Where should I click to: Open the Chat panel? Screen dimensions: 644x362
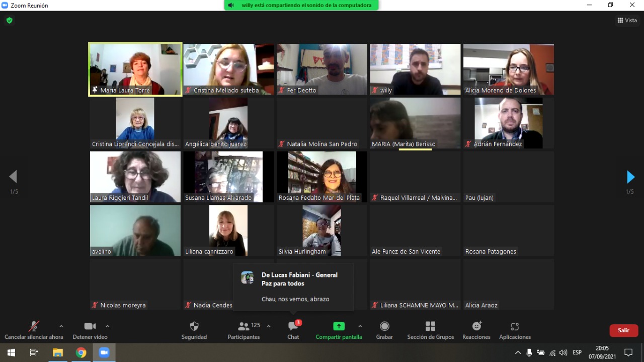pyautogui.click(x=293, y=327)
